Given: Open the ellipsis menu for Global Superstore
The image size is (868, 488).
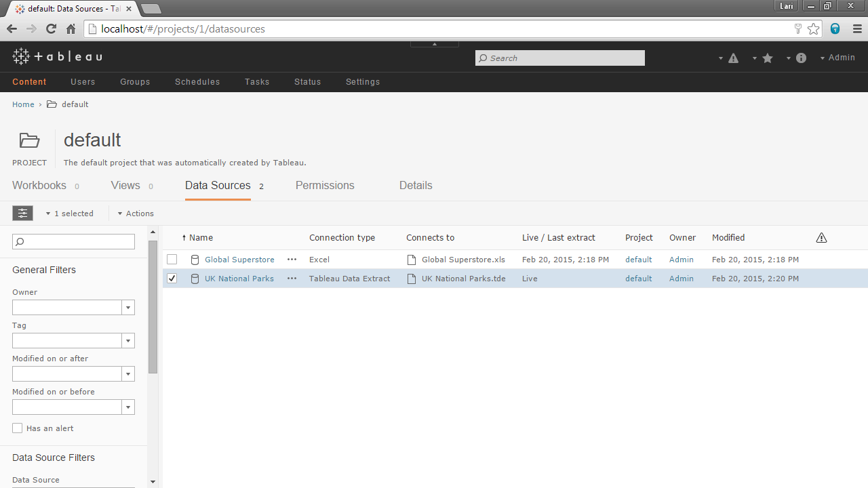Looking at the screenshot, I should [292, 260].
